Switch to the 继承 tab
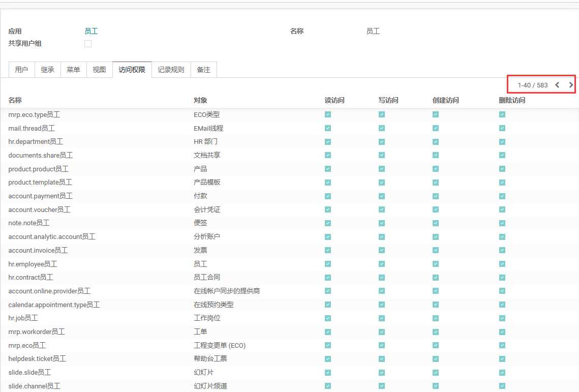The height and width of the screenshot is (392, 579). pyautogui.click(x=48, y=70)
